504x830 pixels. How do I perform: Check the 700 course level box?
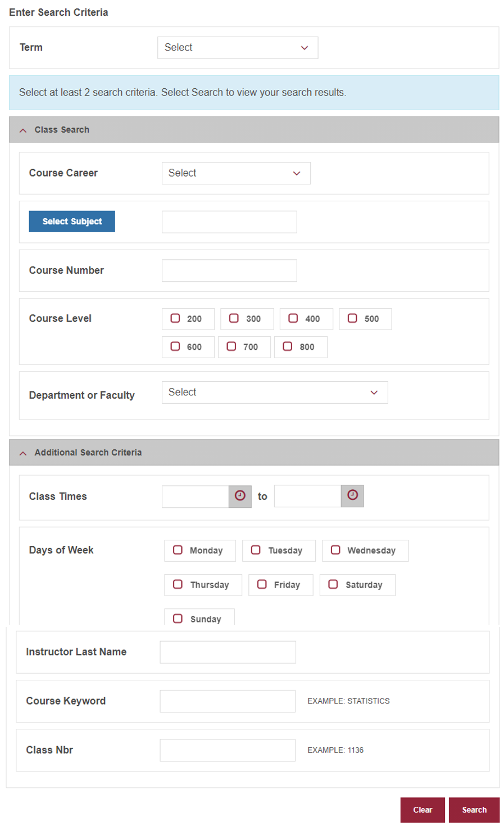point(231,346)
